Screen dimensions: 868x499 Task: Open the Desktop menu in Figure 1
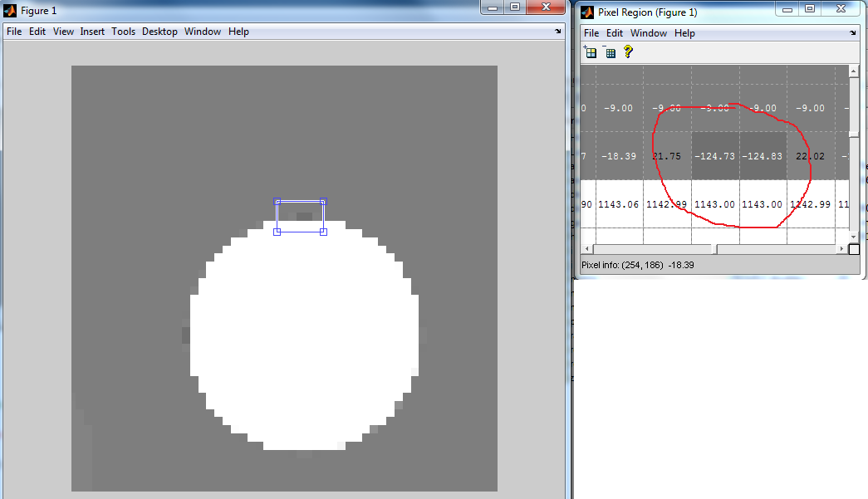(x=159, y=32)
